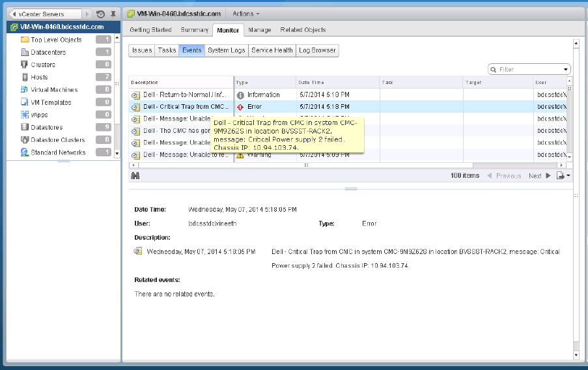Click the forward arrow next to vCenter Servers

pyautogui.click(x=87, y=14)
